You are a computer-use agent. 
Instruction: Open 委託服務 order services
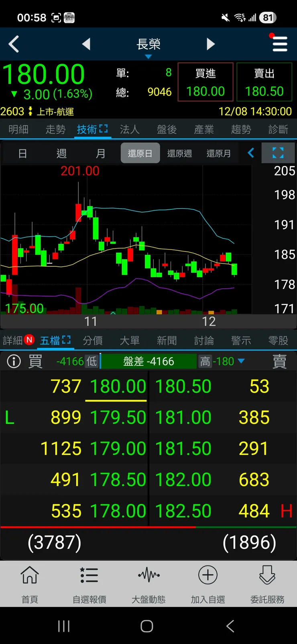tap(267, 585)
